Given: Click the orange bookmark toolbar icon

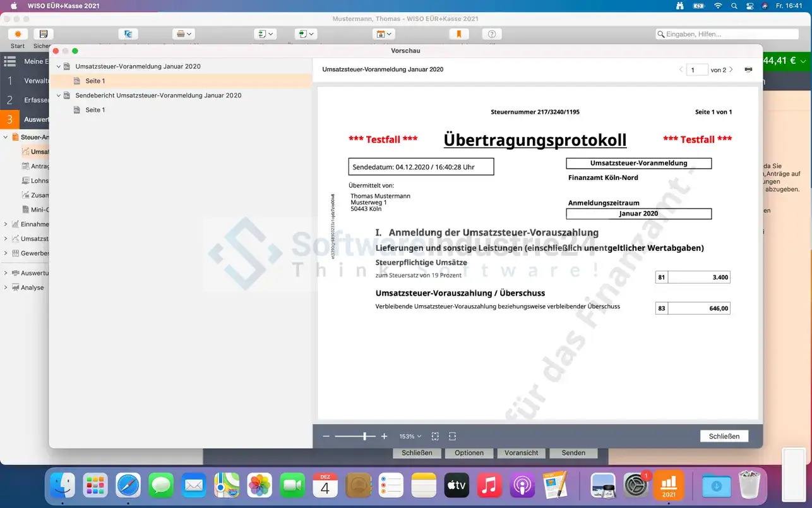Looking at the screenshot, I should click(x=459, y=34).
